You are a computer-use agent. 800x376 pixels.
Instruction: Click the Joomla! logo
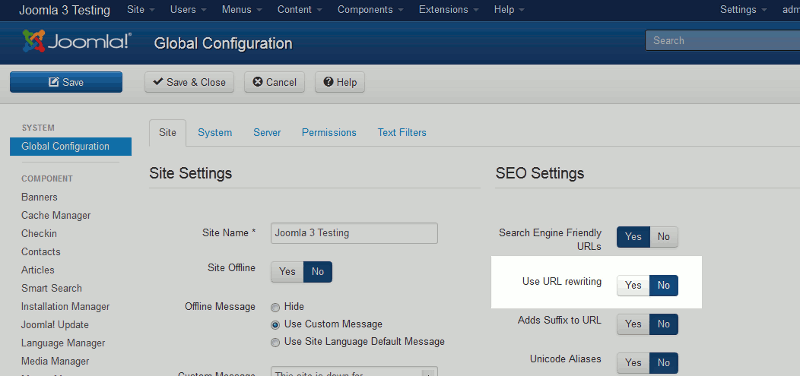tap(77, 41)
